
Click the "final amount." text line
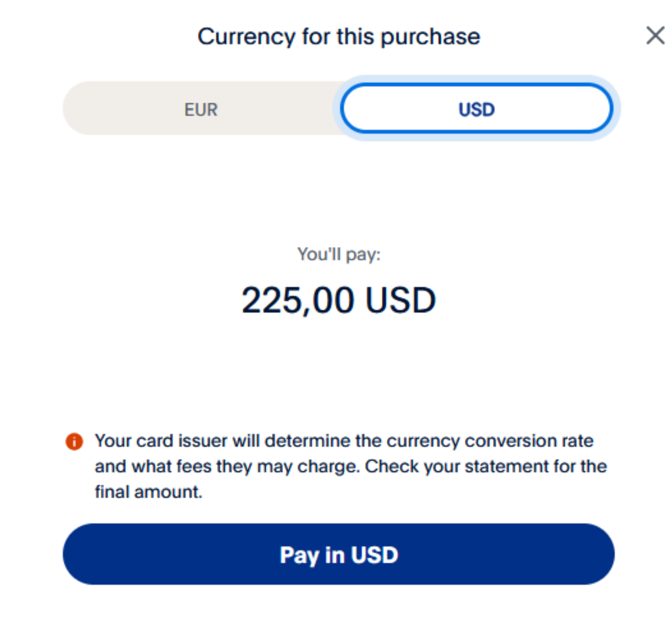[x=148, y=492]
